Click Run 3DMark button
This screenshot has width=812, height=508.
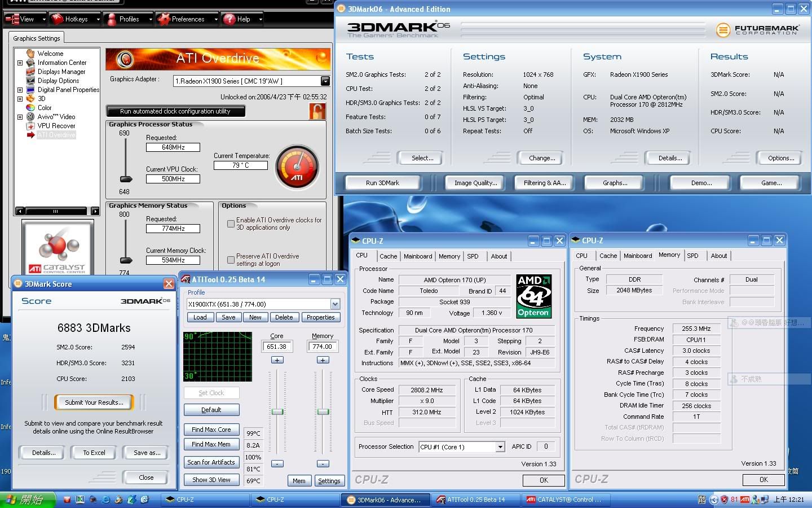382,183
